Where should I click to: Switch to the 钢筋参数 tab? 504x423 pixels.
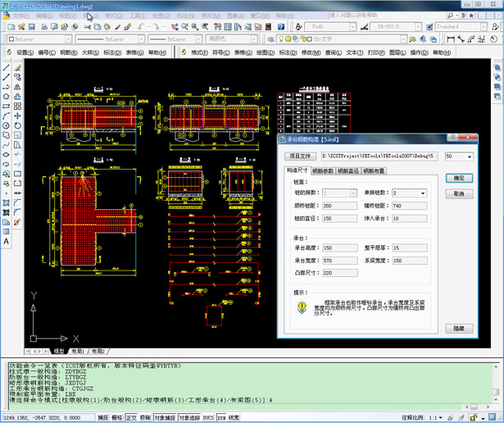[323, 171]
